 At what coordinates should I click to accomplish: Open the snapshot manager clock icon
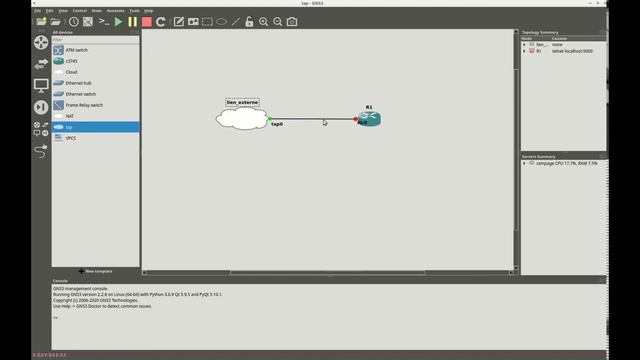click(73, 22)
